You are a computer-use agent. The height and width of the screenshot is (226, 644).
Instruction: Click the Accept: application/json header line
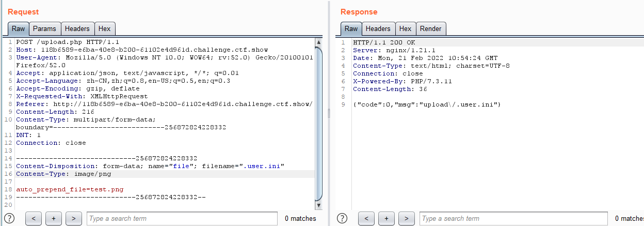(x=127, y=73)
